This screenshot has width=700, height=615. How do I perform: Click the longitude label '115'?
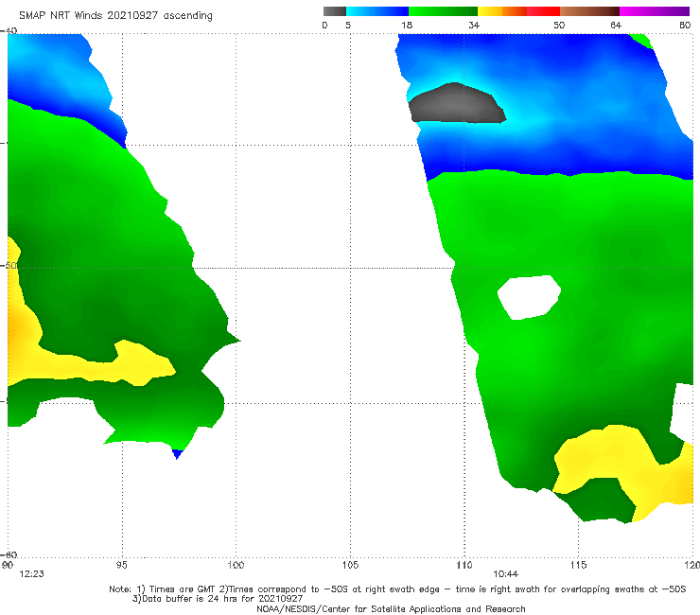click(x=579, y=565)
